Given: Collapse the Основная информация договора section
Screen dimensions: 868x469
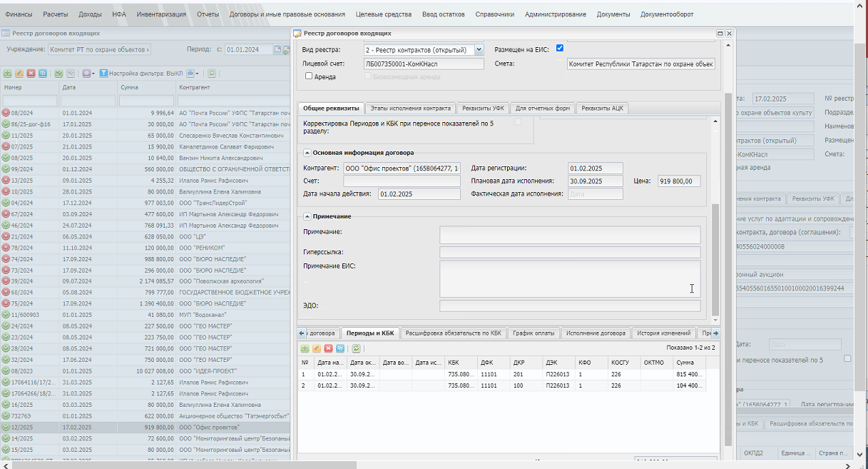Looking at the screenshot, I should pyautogui.click(x=307, y=153).
